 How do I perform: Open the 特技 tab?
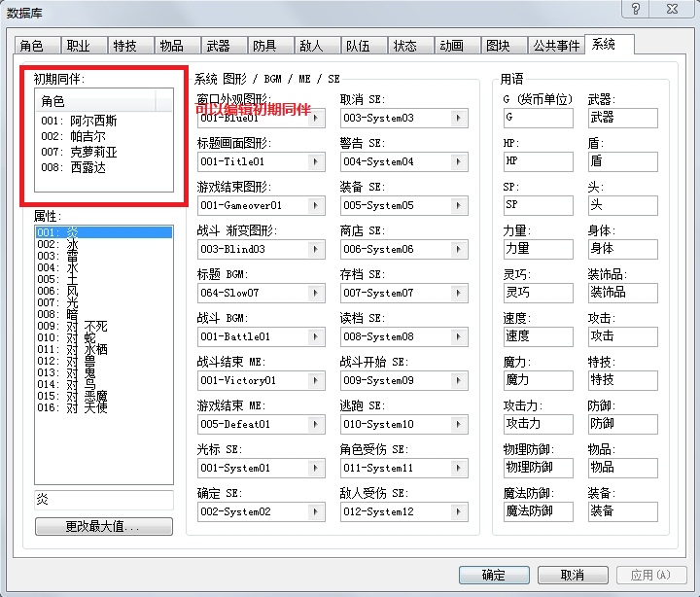click(130, 46)
